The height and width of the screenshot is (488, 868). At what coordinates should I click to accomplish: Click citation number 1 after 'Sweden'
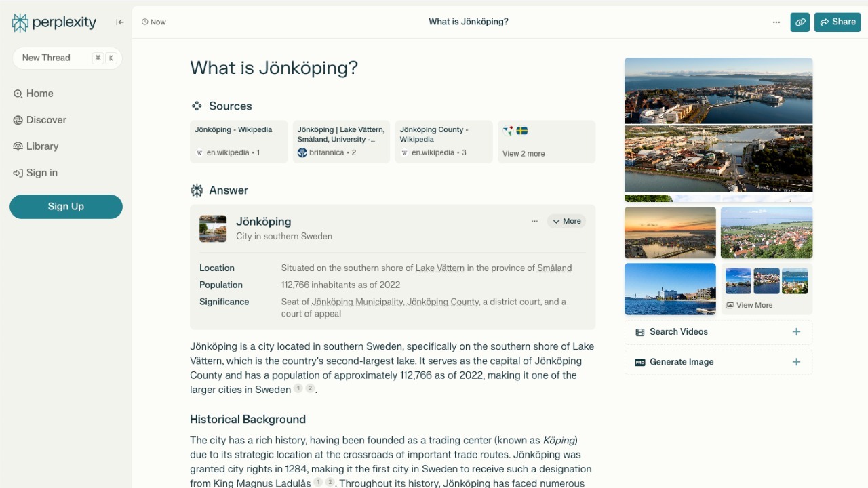pyautogui.click(x=298, y=389)
